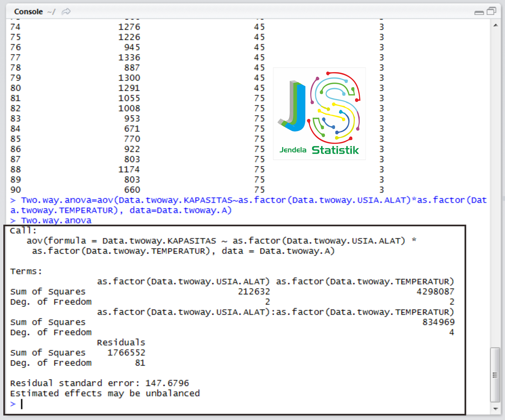
Task: Click the value 1276 in row 74
Action: point(129,27)
